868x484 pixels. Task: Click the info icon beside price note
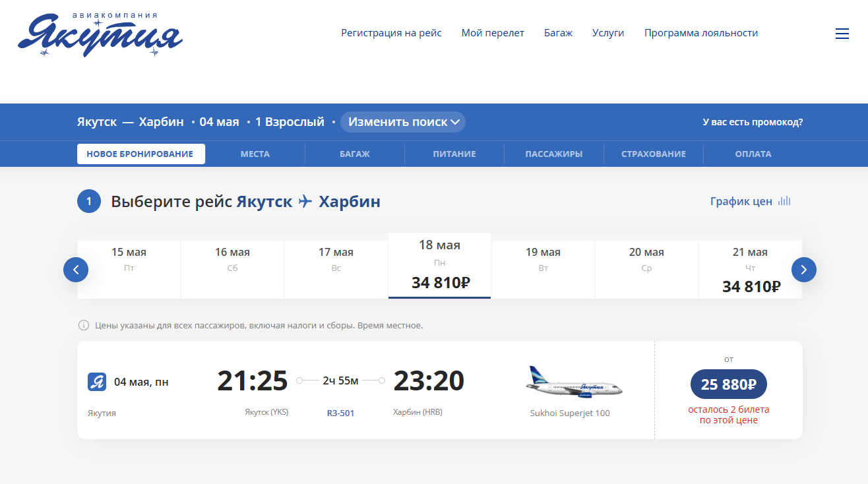tap(84, 325)
